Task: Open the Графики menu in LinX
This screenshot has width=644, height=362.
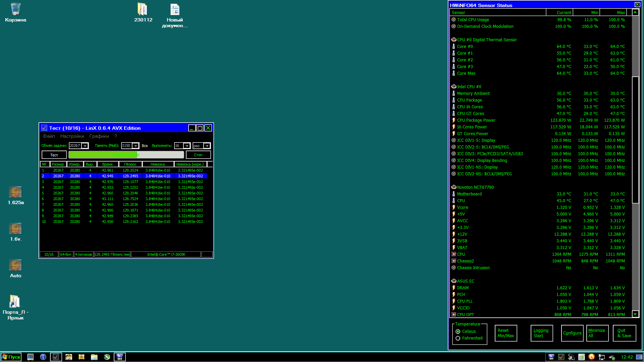Action: (99, 136)
